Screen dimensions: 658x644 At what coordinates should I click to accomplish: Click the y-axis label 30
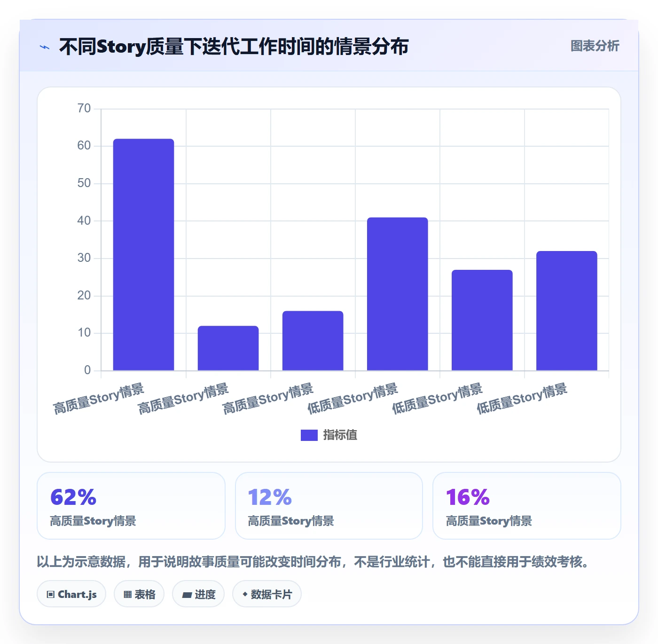tap(84, 258)
